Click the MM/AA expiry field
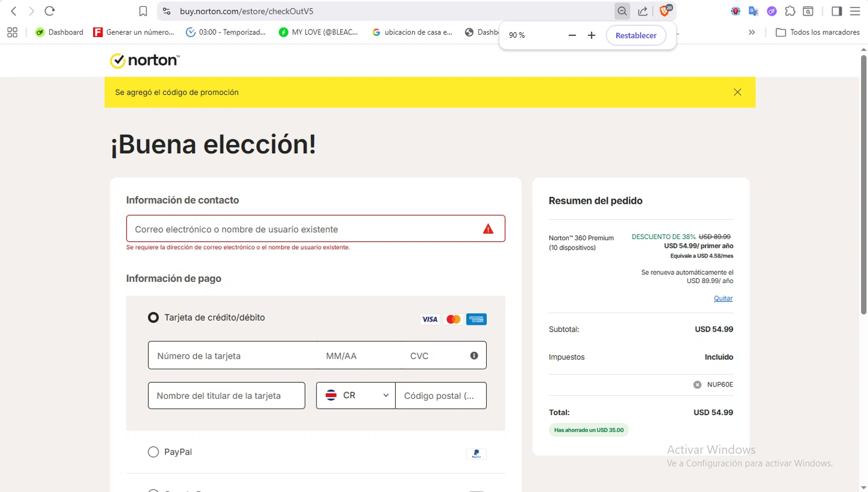 tap(359, 355)
